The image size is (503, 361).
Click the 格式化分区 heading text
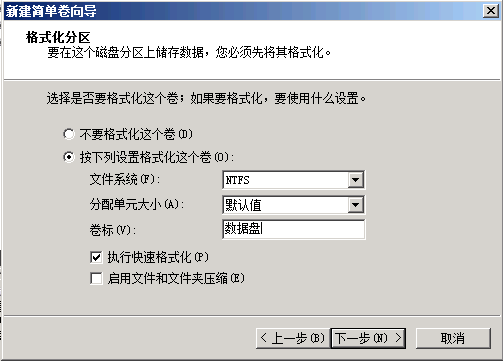pos(58,37)
